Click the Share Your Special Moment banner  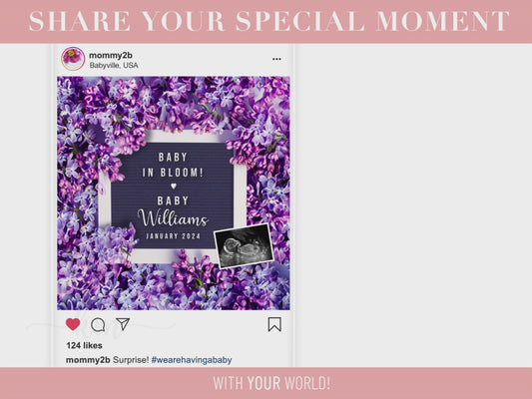tap(269, 21)
